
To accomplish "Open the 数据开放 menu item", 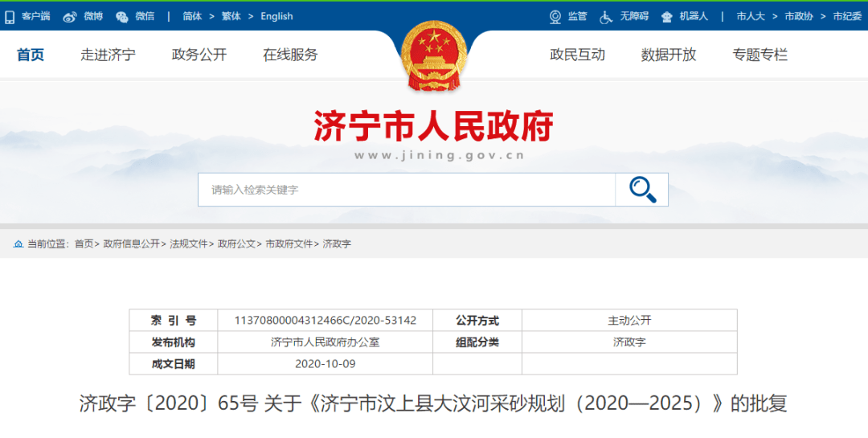I will click(669, 55).
